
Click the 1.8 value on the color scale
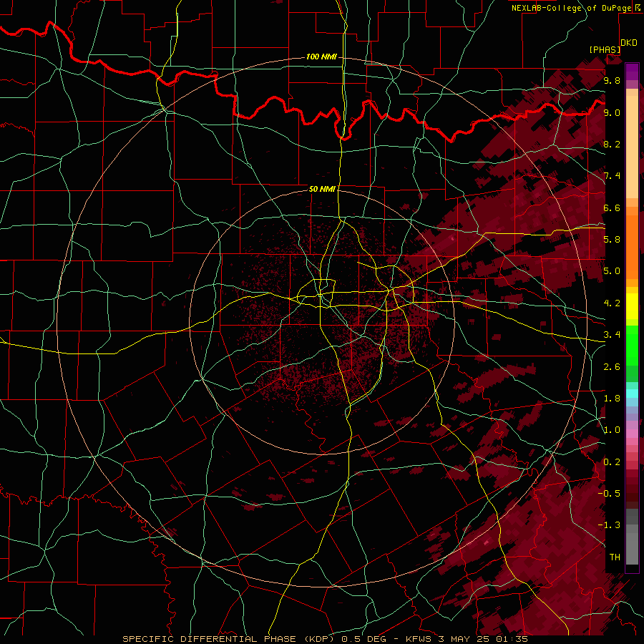click(x=612, y=399)
